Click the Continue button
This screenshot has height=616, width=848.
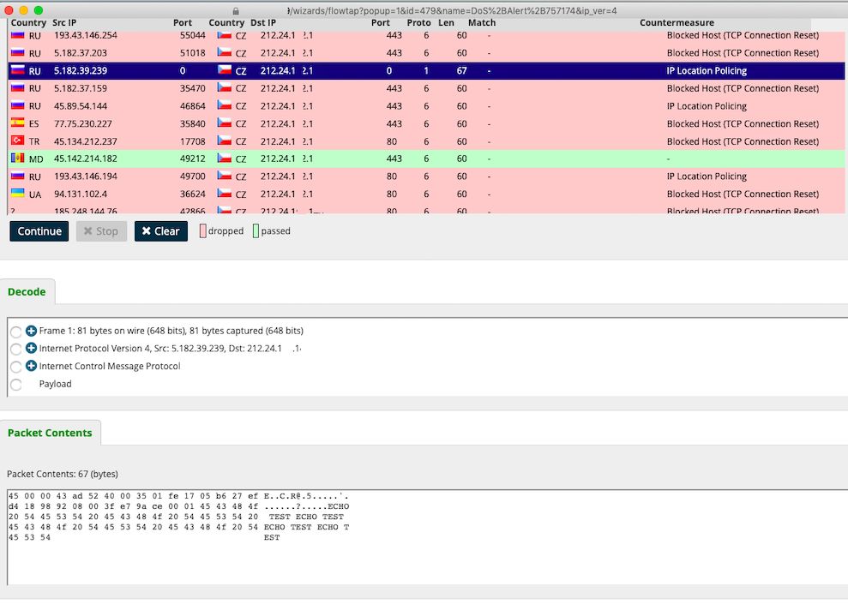(39, 231)
